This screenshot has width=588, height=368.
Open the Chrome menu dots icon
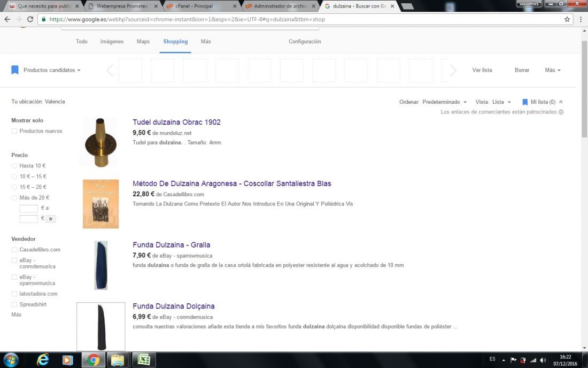pos(581,19)
